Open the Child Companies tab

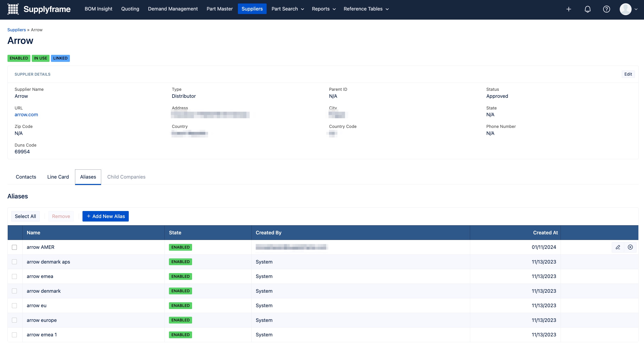126,177
